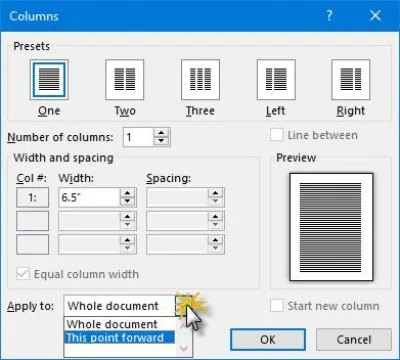Decrease column 1 Width with down arrow
Viewport: 400px width, 360px height.
[127, 201]
